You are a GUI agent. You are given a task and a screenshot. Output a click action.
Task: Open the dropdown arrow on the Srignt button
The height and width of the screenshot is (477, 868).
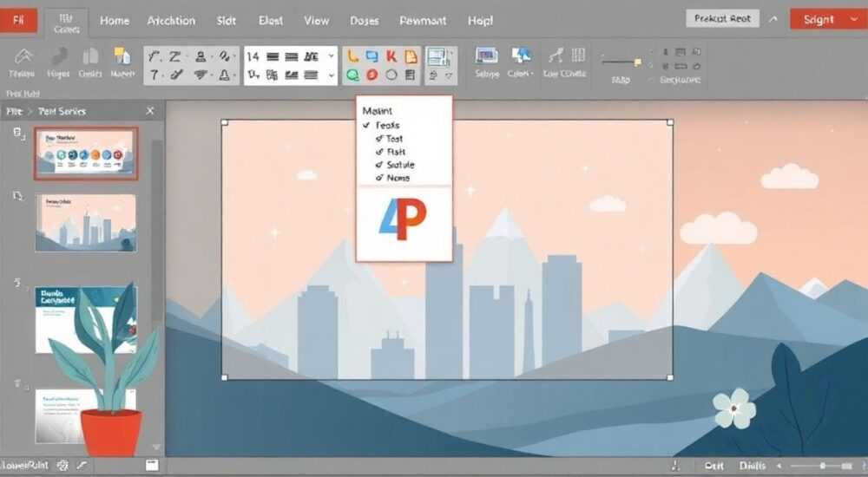[x=853, y=19]
